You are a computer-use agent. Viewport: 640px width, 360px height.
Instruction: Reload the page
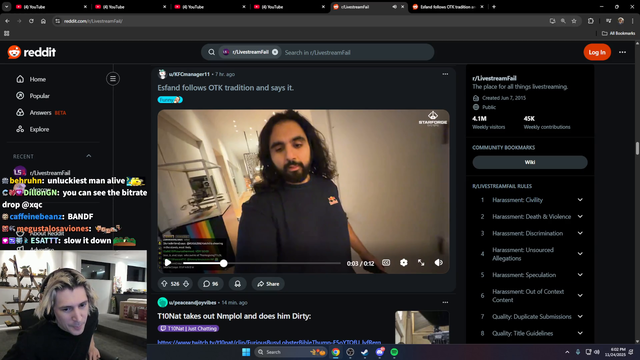coord(31,21)
